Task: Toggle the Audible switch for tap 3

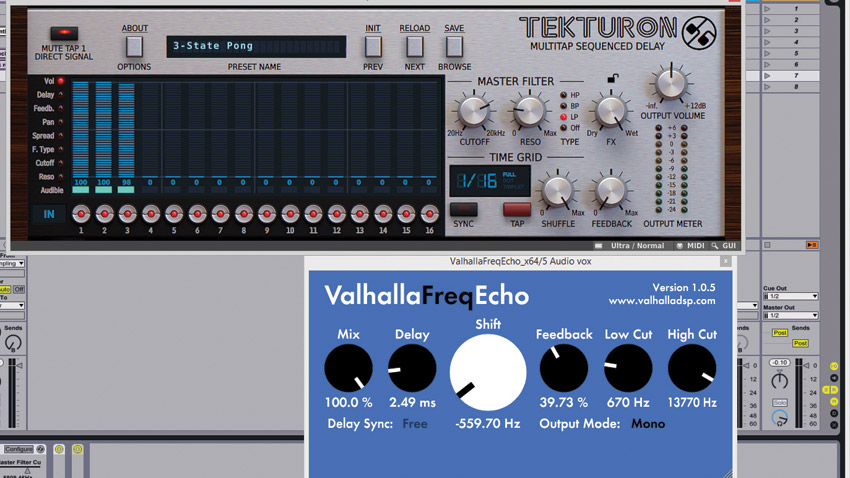Action: click(126, 190)
